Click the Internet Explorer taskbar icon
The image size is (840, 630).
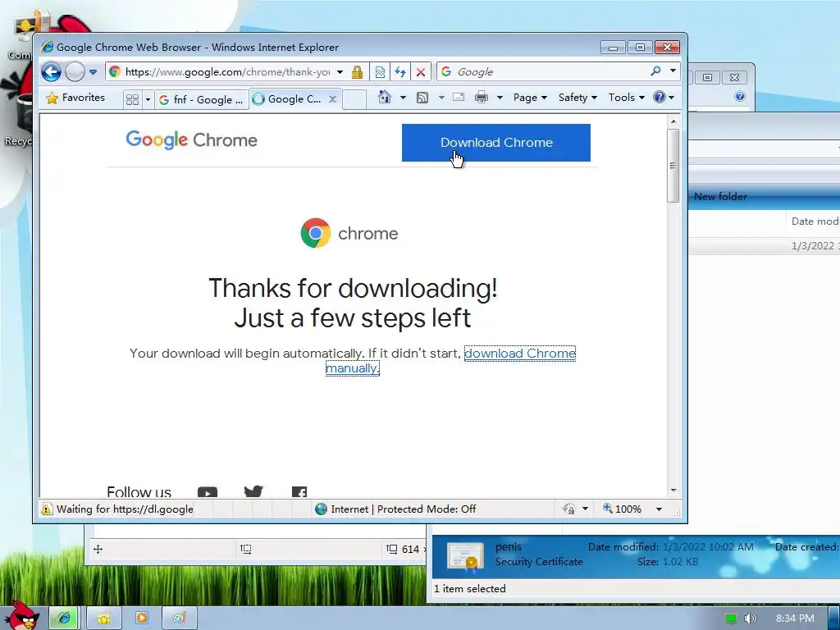click(64, 619)
